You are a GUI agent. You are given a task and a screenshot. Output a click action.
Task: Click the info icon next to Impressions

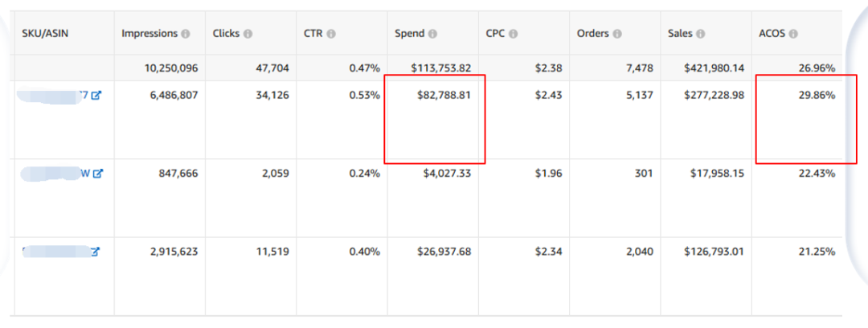pyautogui.click(x=186, y=34)
